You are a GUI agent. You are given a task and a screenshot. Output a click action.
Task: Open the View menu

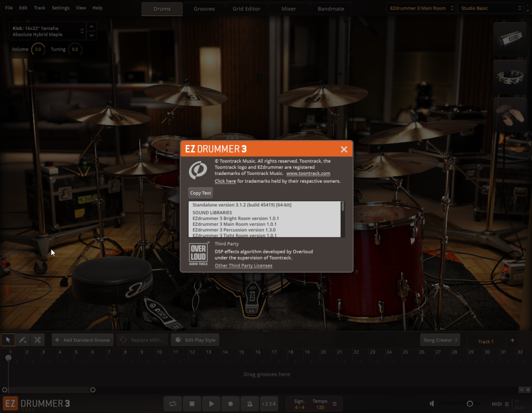click(81, 8)
